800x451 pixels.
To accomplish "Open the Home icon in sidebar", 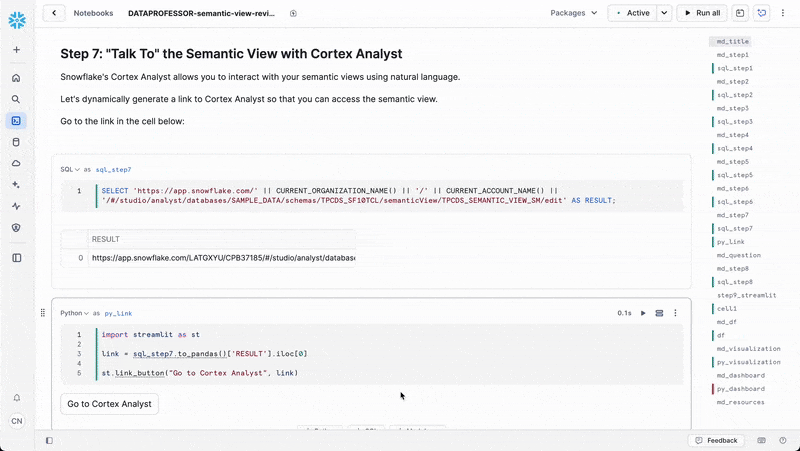I will pyautogui.click(x=16, y=78).
